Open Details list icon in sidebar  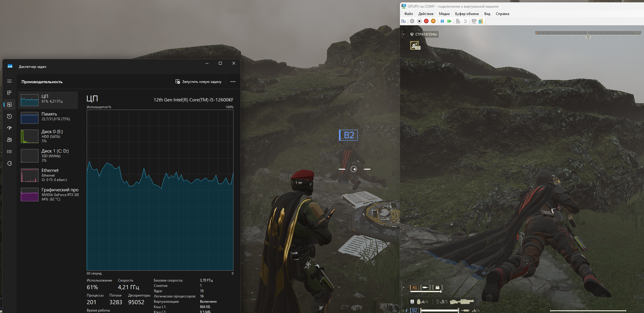coord(9,152)
